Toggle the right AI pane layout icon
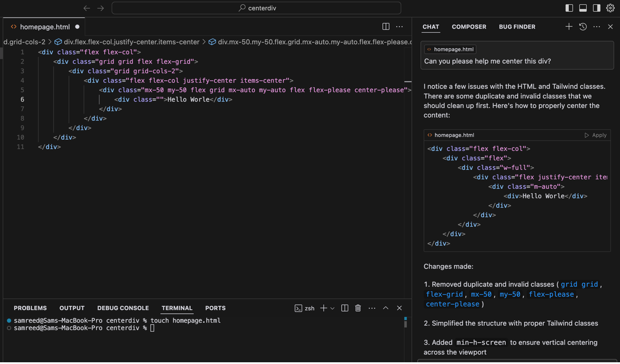The image size is (620, 364). 597,8
